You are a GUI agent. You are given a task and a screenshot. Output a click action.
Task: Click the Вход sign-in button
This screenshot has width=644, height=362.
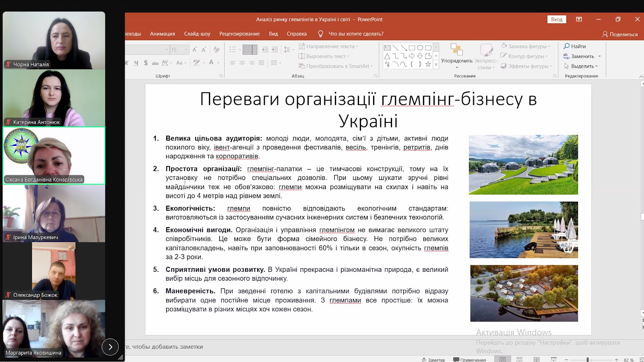(556, 19)
